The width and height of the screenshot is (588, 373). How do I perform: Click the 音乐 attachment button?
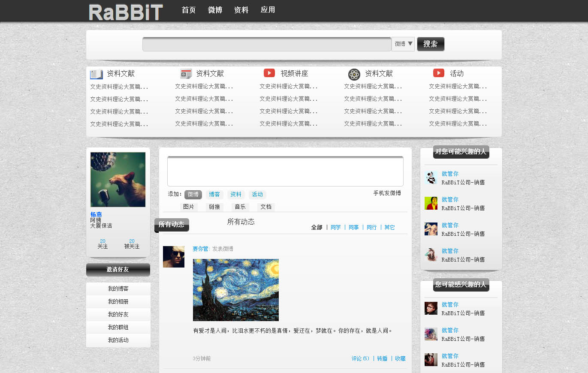(x=240, y=207)
